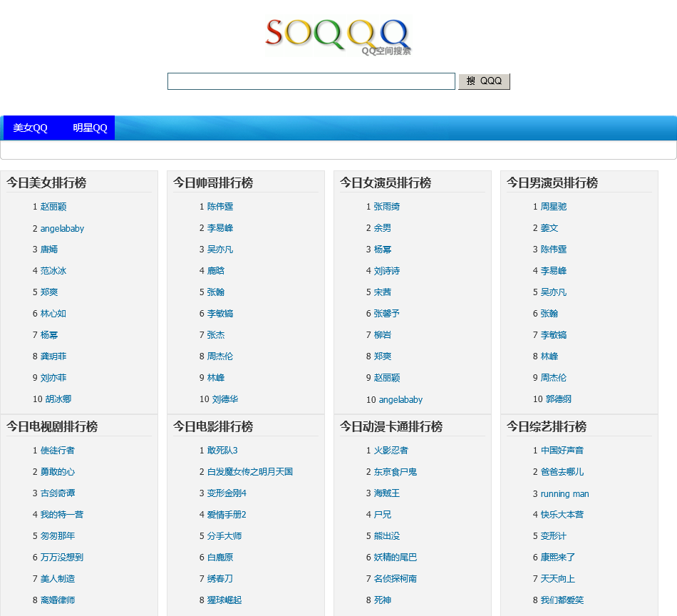Click 天天向上 in variety ranking
Viewport: 677px width, 616px height.
[x=558, y=579]
